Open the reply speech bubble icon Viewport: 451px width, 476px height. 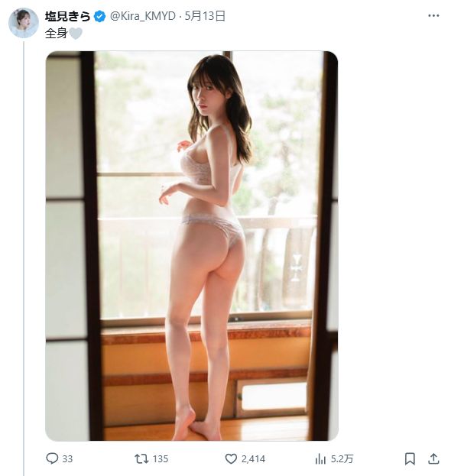[52, 458]
